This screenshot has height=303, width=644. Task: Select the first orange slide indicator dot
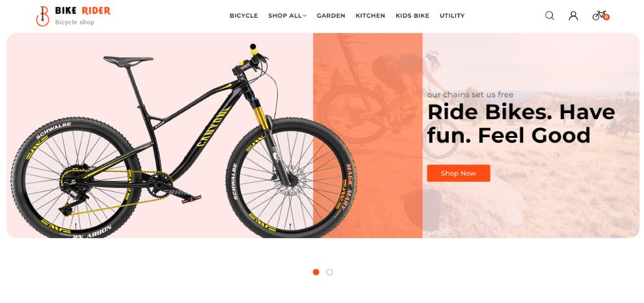pyautogui.click(x=316, y=272)
